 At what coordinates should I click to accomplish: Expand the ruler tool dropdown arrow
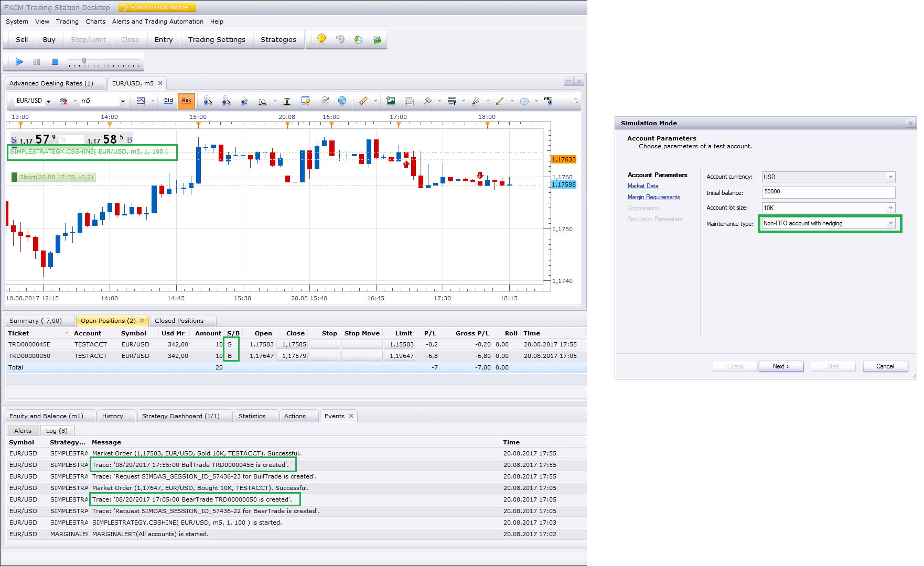[375, 101]
